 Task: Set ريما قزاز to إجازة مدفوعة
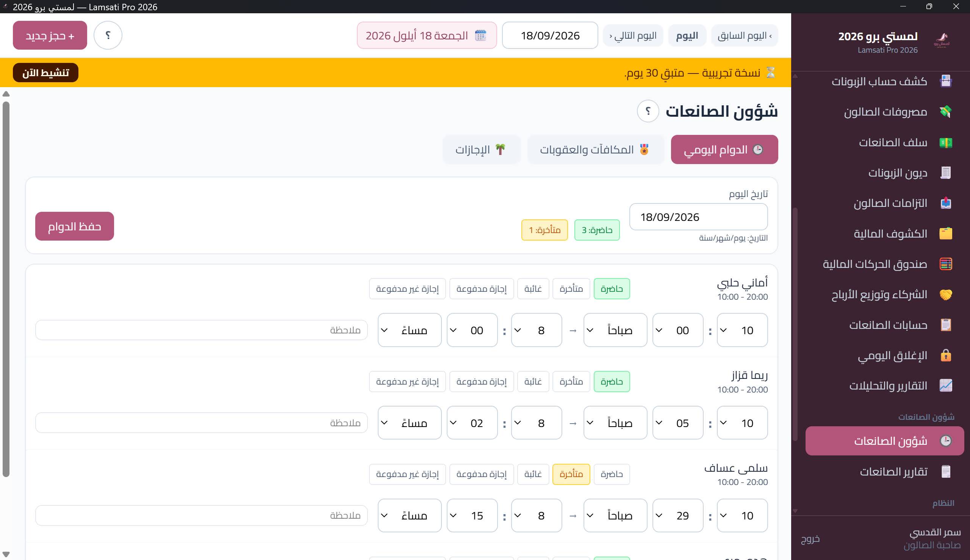(x=482, y=382)
